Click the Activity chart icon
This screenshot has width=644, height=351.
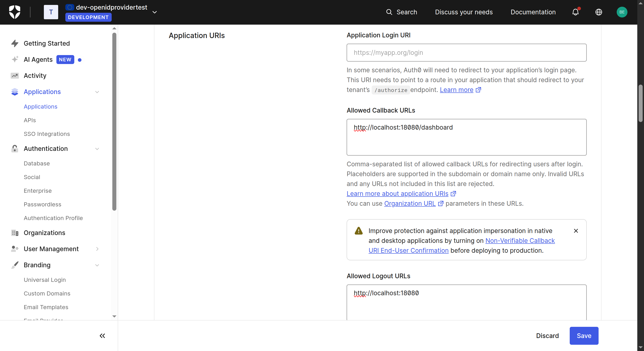[15, 76]
